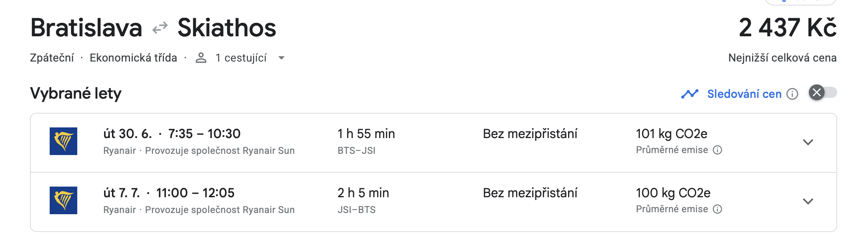Expand the JSI–BTS flight details chevron

(808, 201)
